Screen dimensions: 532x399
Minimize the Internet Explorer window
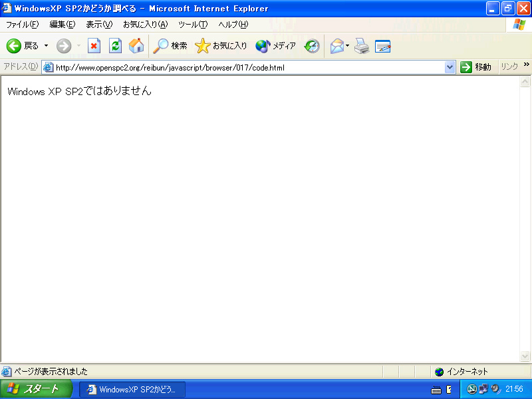tap(492, 8)
